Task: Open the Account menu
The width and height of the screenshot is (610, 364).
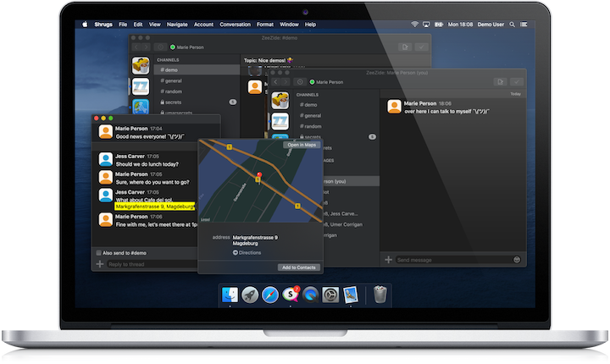Action: [203, 24]
